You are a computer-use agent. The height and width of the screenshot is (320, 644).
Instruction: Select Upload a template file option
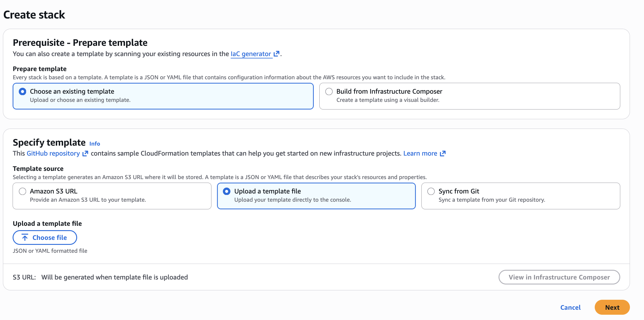point(227,191)
